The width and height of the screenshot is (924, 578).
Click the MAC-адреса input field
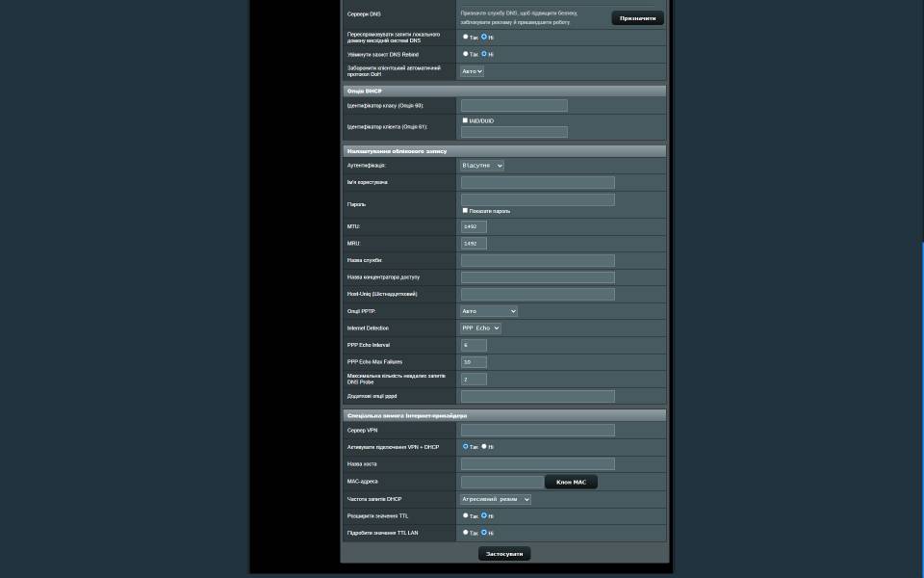(501, 482)
